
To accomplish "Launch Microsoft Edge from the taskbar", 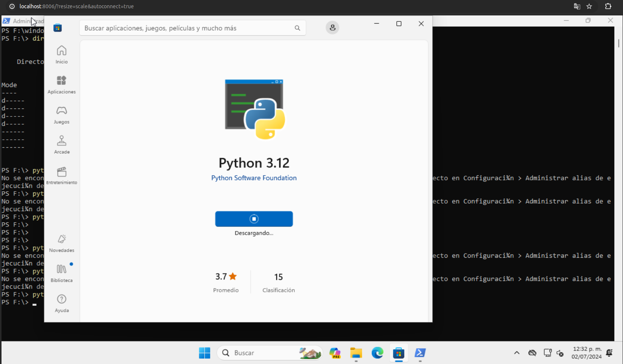I will tap(377, 353).
